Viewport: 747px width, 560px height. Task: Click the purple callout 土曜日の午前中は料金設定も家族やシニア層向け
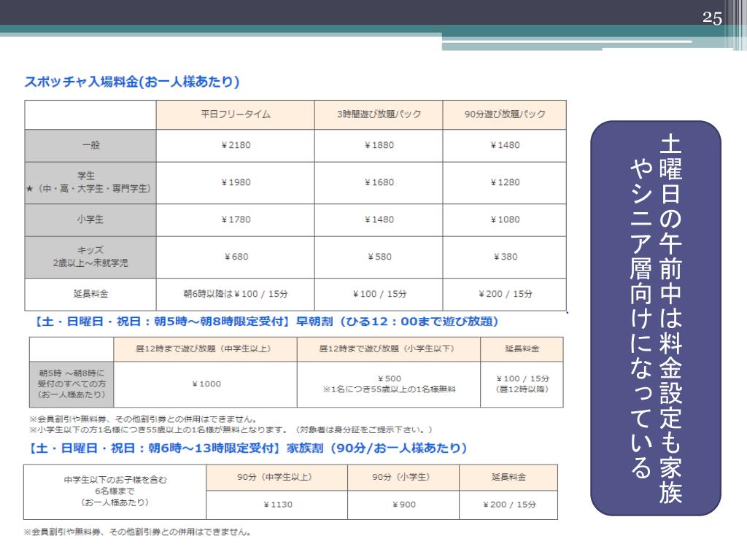pos(656,318)
